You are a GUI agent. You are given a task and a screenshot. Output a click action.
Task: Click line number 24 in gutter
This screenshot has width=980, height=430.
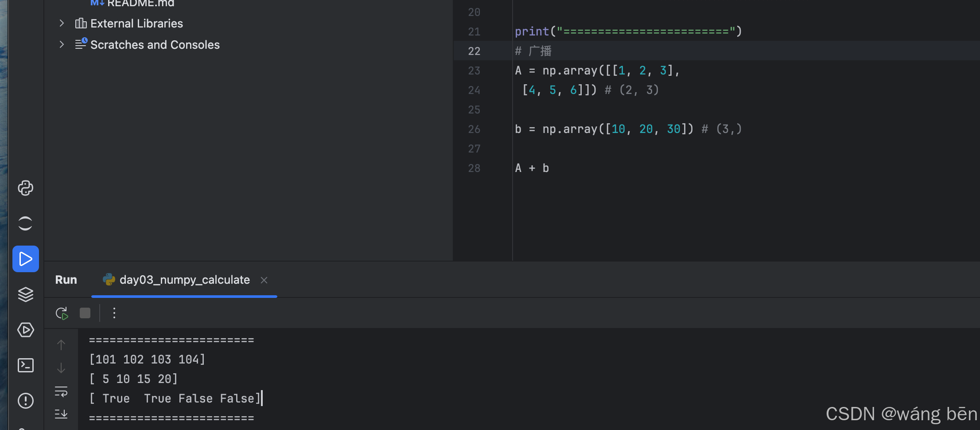point(474,90)
